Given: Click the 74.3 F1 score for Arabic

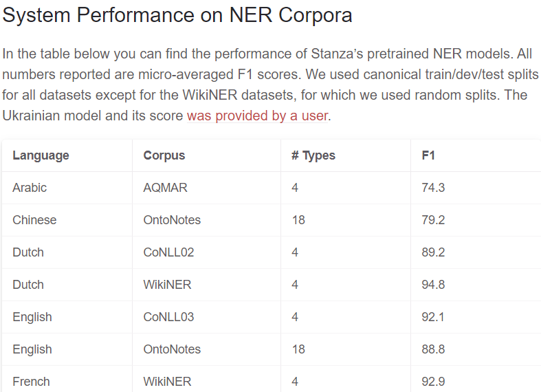Looking at the screenshot, I should 433,188.
